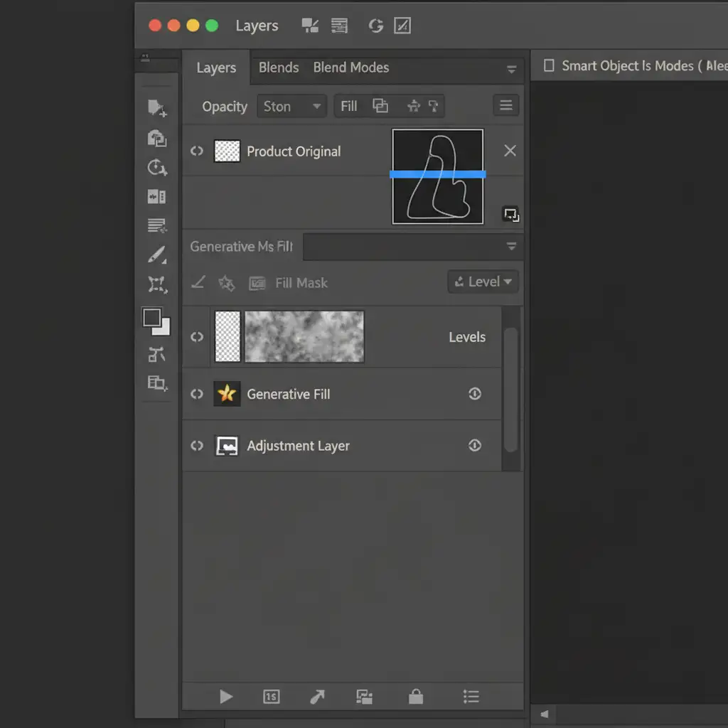Click the play icon in bottom bar
The width and height of the screenshot is (728, 728).
pyautogui.click(x=226, y=697)
